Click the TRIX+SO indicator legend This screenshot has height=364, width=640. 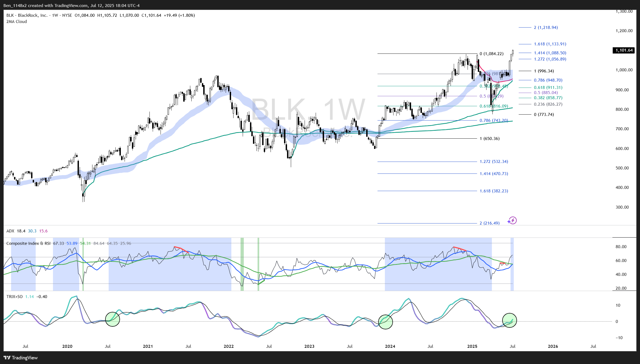(x=15, y=297)
